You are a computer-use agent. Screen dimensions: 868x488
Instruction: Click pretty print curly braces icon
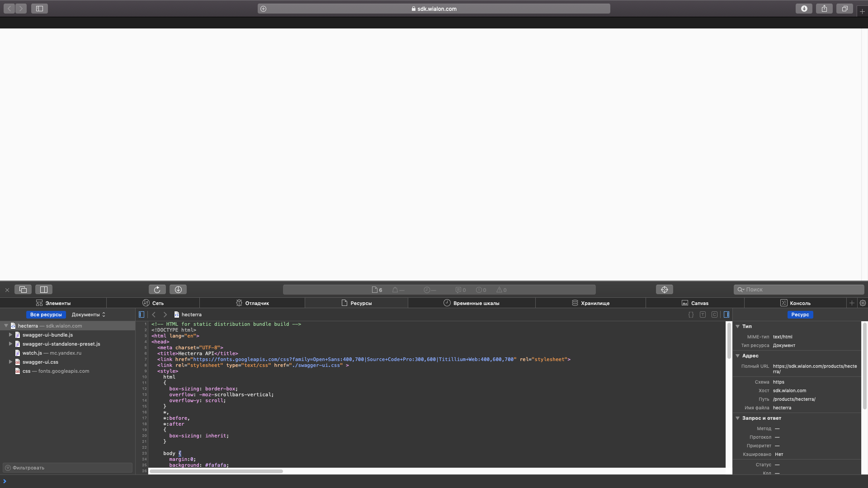click(x=691, y=314)
